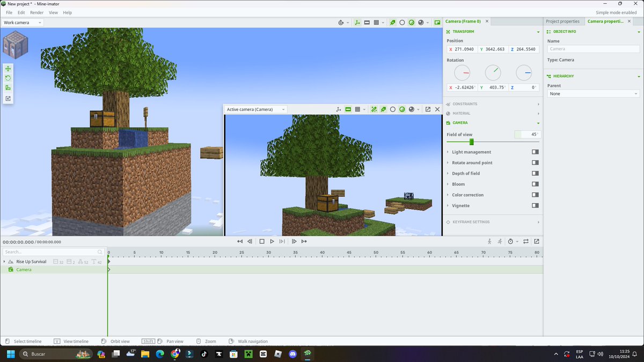This screenshot has width=644, height=362.
Task: Open the Parent dropdown showing None
Action: pos(592,93)
